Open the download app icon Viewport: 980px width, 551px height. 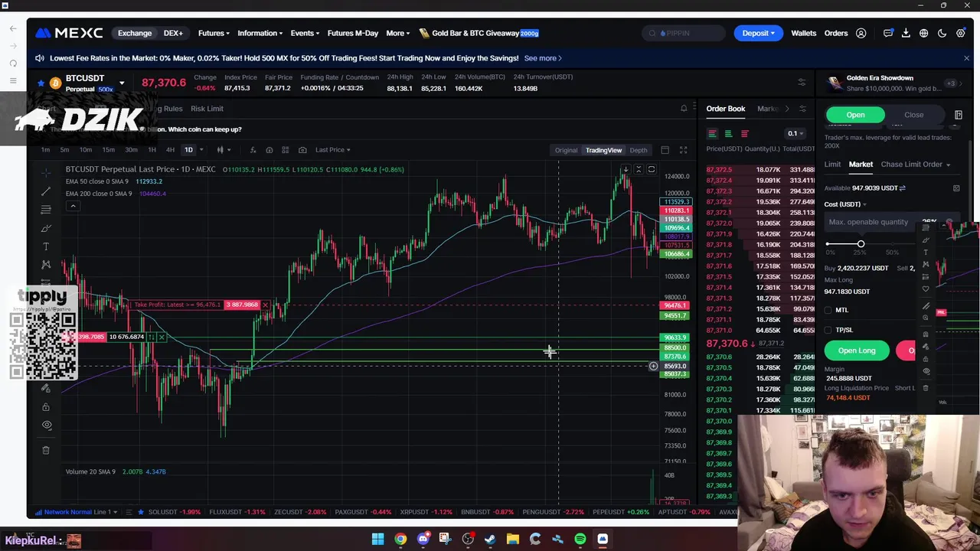[x=906, y=33]
